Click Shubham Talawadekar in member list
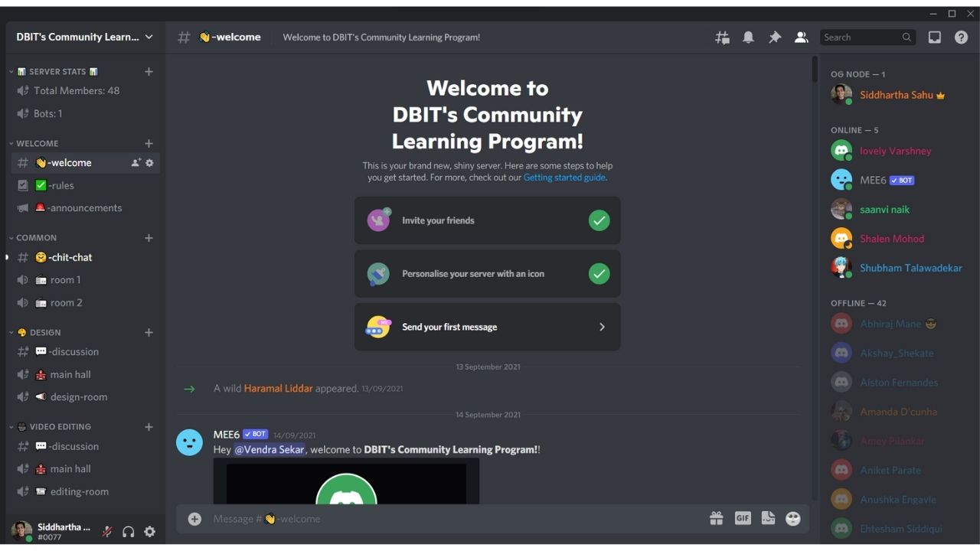The image size is (980, 551). [x=897, y=268]
